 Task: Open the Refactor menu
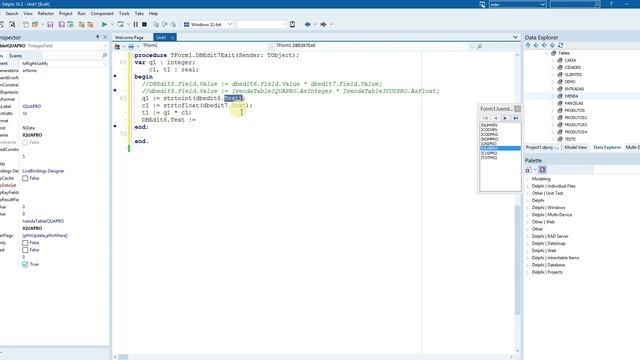(x=46, y=13)
